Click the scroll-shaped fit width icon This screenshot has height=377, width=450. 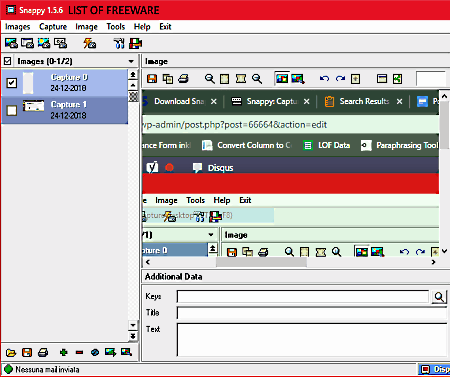241,79
